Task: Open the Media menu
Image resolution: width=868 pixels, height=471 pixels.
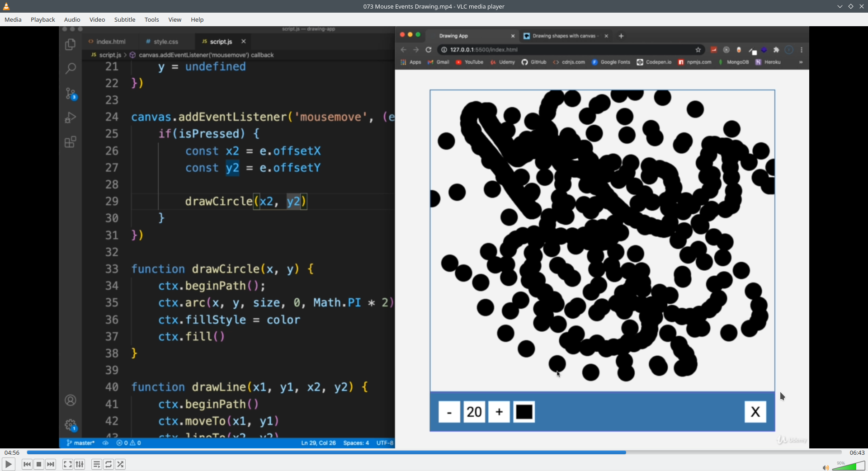Action: [x=13, y=19]
